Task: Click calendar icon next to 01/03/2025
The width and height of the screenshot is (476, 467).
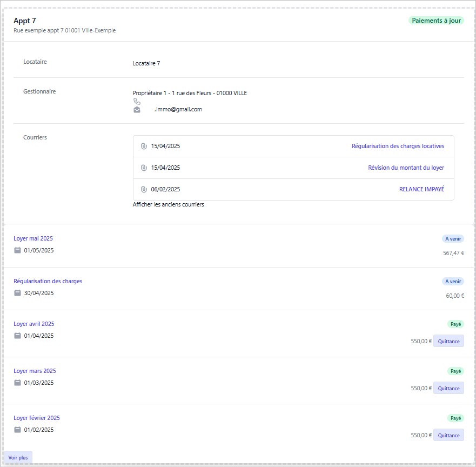Action: [18, 383]
